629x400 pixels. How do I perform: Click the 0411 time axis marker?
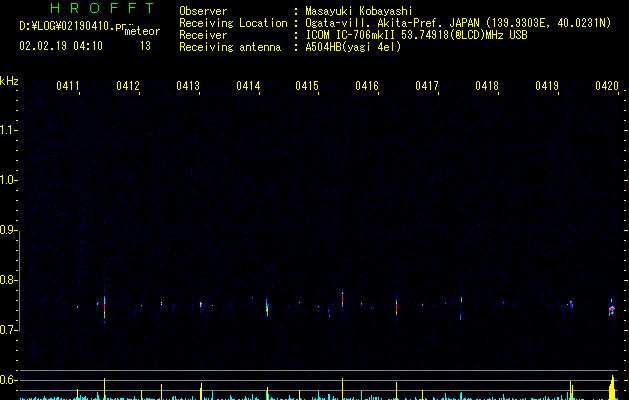(x=68, y=86)
